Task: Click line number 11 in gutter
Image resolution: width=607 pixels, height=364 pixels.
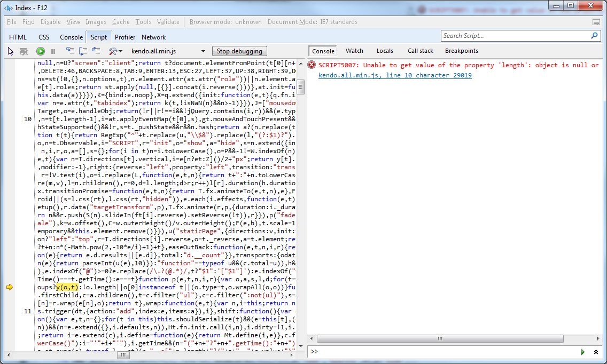Action: point(27,311)
